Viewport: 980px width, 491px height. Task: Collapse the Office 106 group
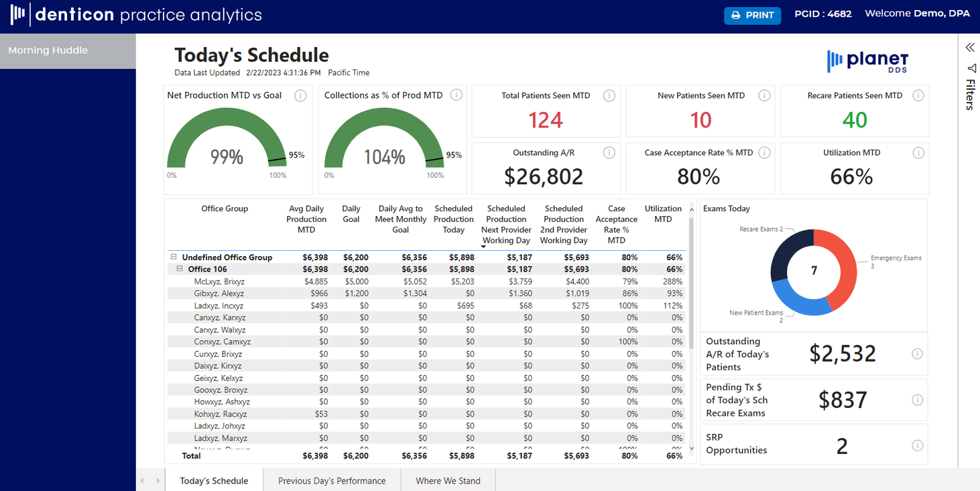pyautogui.click(x=179, y=269)
